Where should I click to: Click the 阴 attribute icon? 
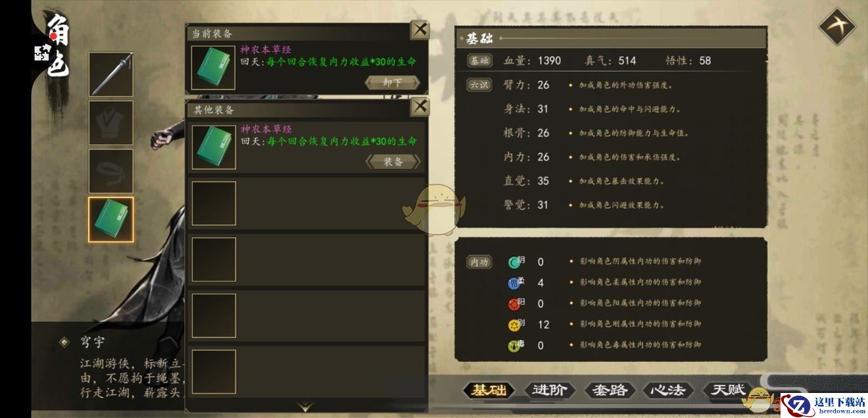coord(514,262)
